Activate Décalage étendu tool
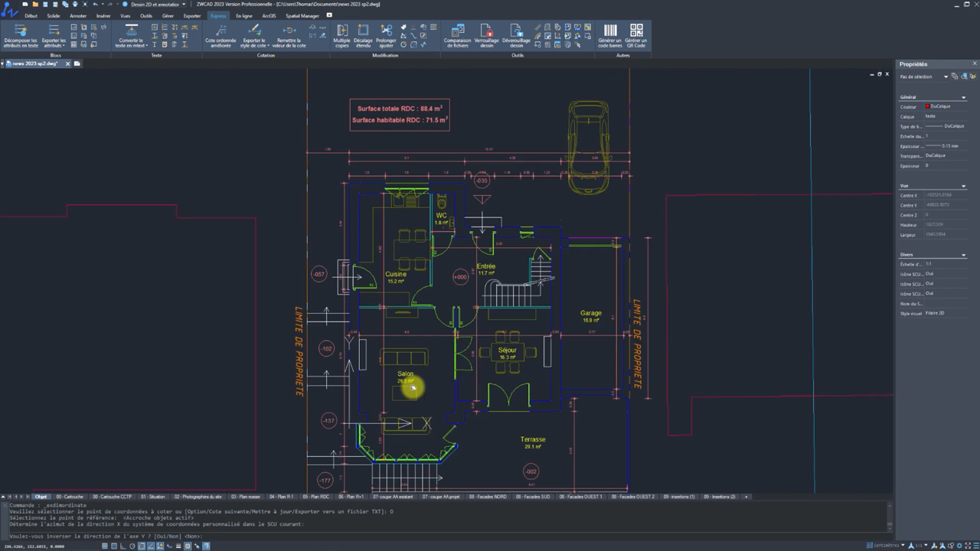 363,36
